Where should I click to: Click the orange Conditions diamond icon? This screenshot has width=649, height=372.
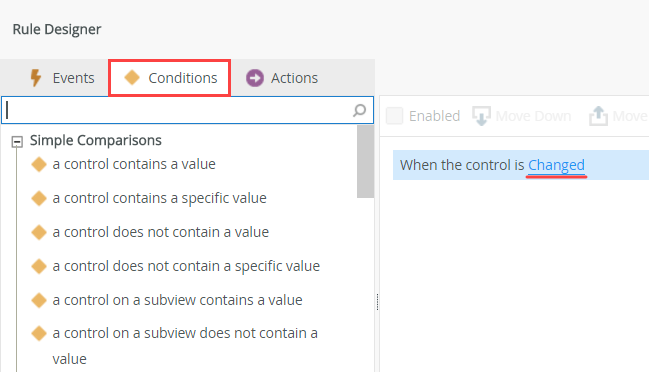click(132, 77)
